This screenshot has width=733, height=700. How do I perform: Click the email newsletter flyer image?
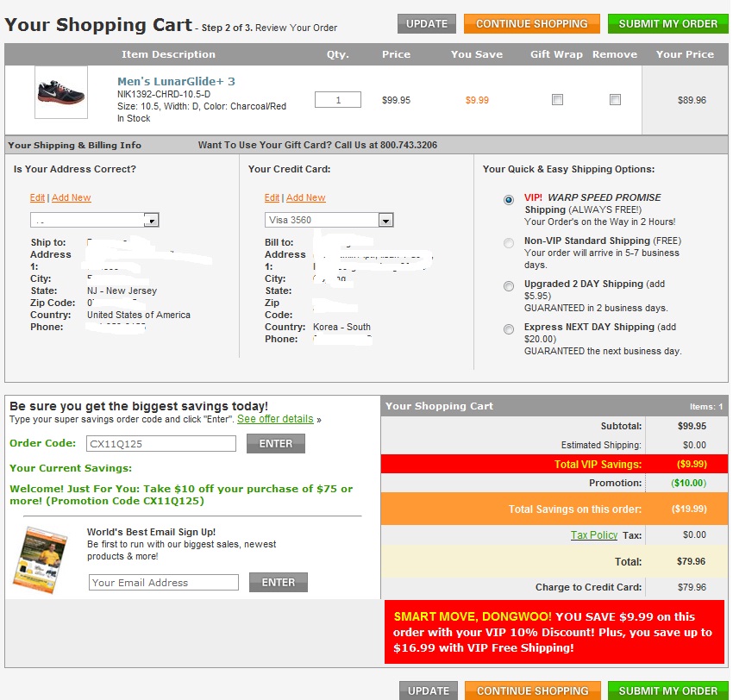pyautogui.click(x=40, y=560)
